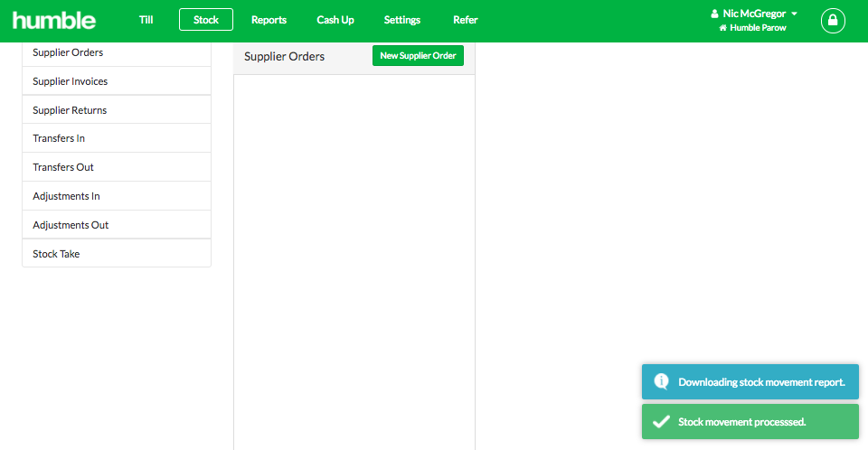Open the Reports tab

(x=269, y=20)
